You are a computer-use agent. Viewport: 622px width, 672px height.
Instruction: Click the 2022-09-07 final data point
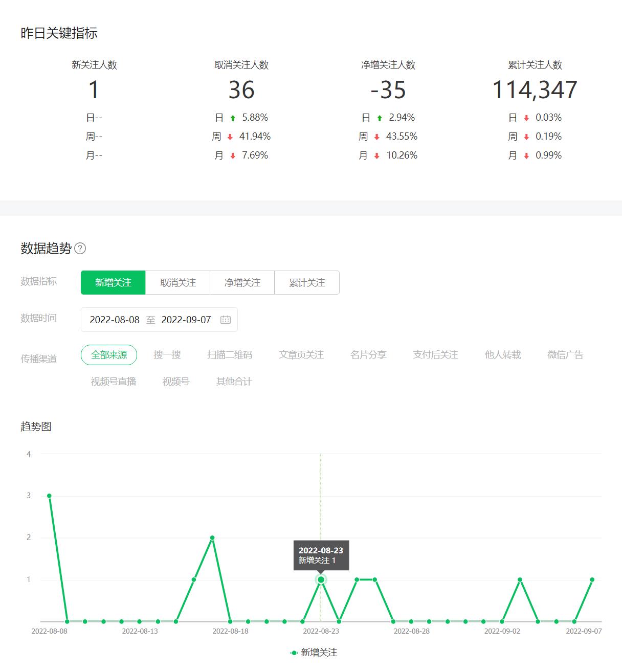click(x=592, y=579)
